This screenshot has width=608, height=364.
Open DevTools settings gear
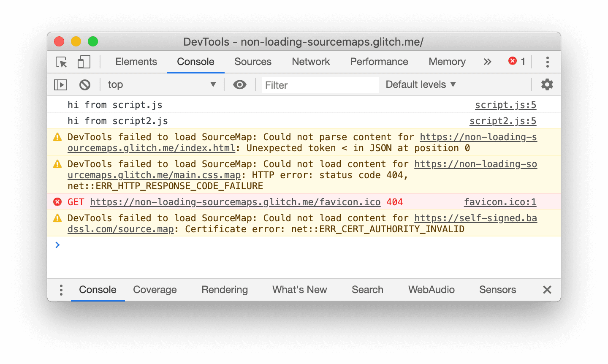[x=547, y=84]
